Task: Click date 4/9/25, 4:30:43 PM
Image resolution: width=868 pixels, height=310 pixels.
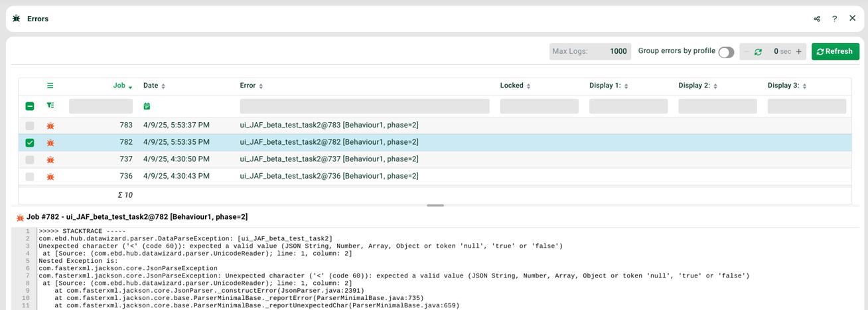Action: point(177,177)
